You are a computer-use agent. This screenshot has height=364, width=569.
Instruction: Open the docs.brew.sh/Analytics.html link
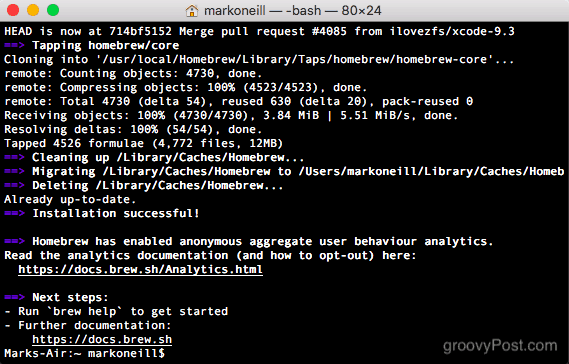(x=140, y=270)
